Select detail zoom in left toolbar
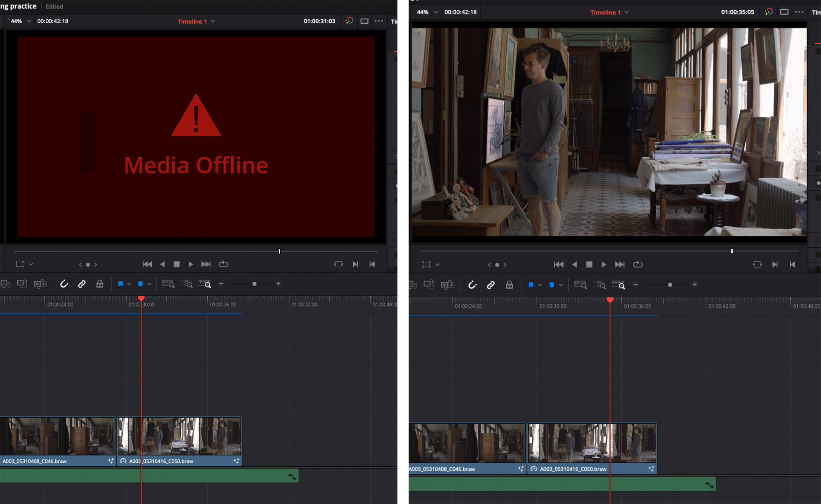This screenshot has width=821, height=504. click(186, 284)
